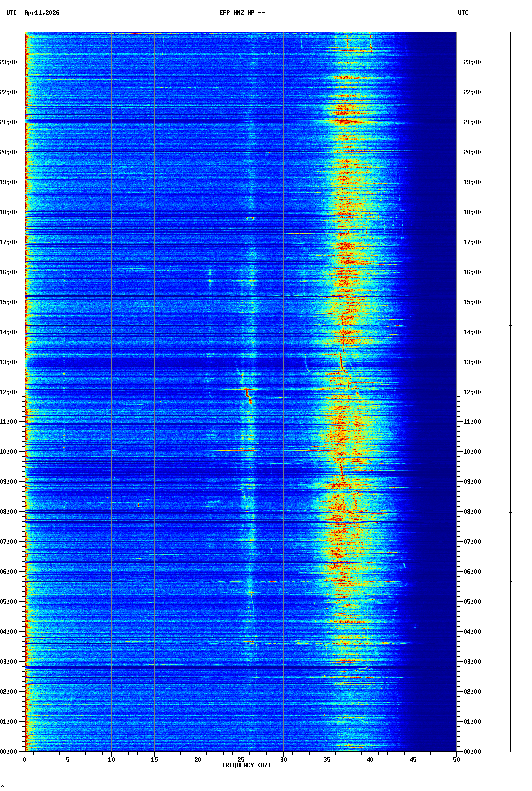This screenshot has height=791, width=532.
Task: Click the 18:00 time label on left axis
Action: click(8, 212)
